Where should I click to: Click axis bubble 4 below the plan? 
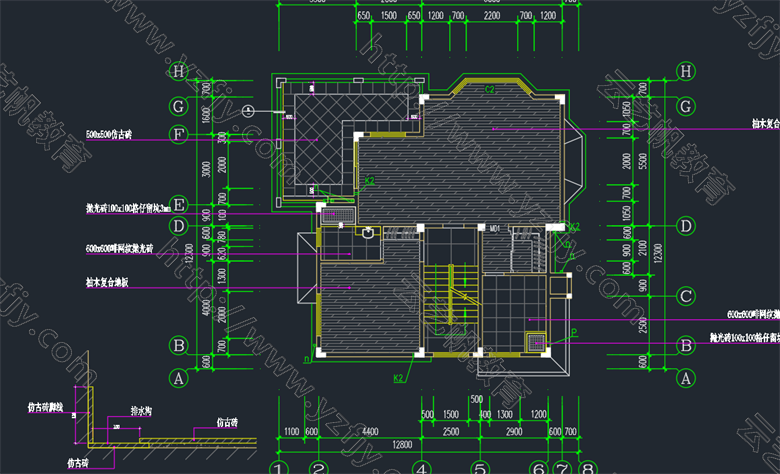point(422,468)
